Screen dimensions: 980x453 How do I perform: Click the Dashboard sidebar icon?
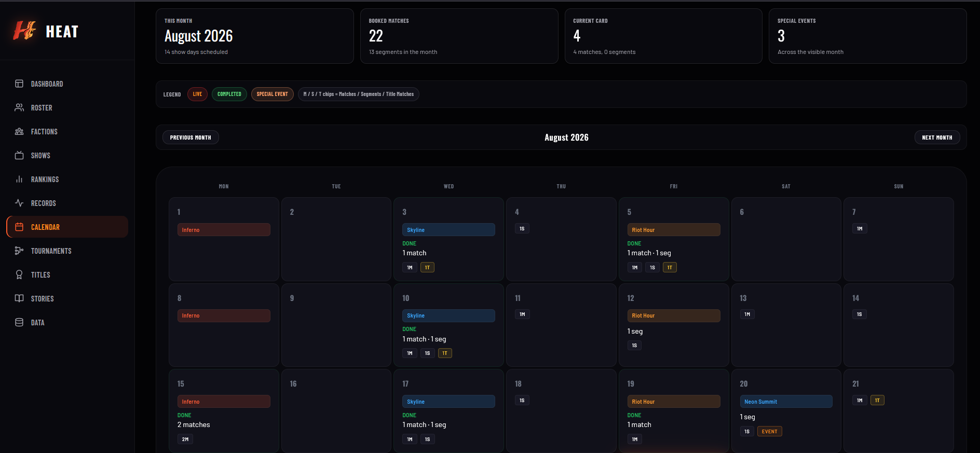pyautogui.click(x=19, y=84)
